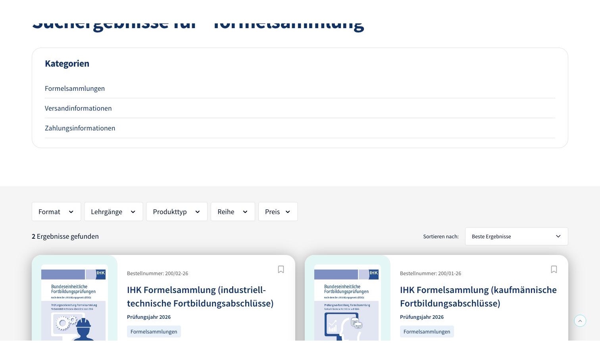The image size is (600, 364).
Task: Click the Bestellnummer: 200/02-26 text
Action: tap(158, 273)
